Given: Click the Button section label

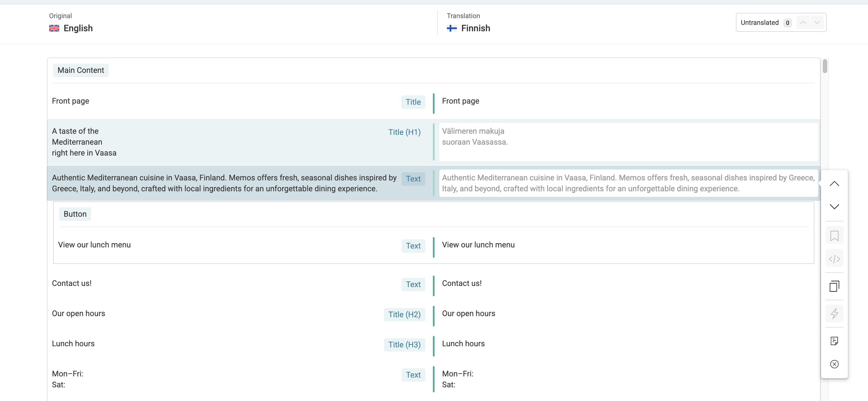Looking at the screenshot, I should 75,214.
